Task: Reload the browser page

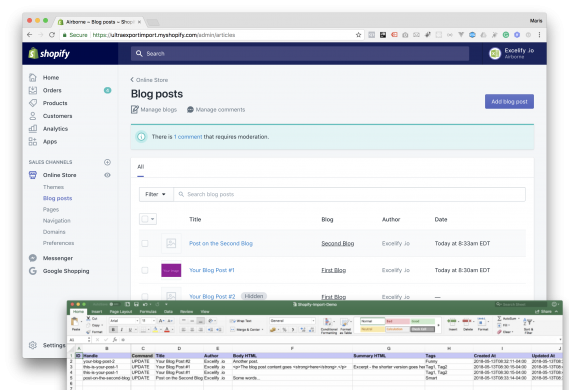Action: point(52,35)
